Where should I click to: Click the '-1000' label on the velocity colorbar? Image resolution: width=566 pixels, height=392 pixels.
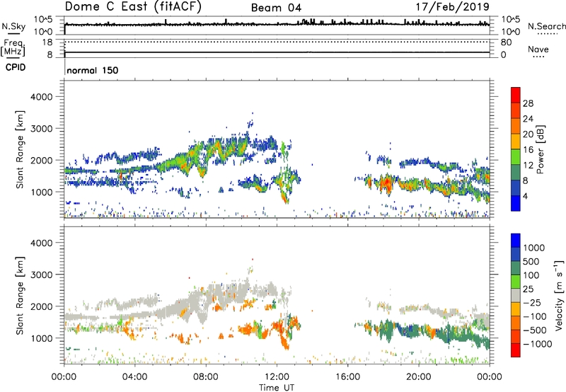pyautogui.click(x=538, y=344)
